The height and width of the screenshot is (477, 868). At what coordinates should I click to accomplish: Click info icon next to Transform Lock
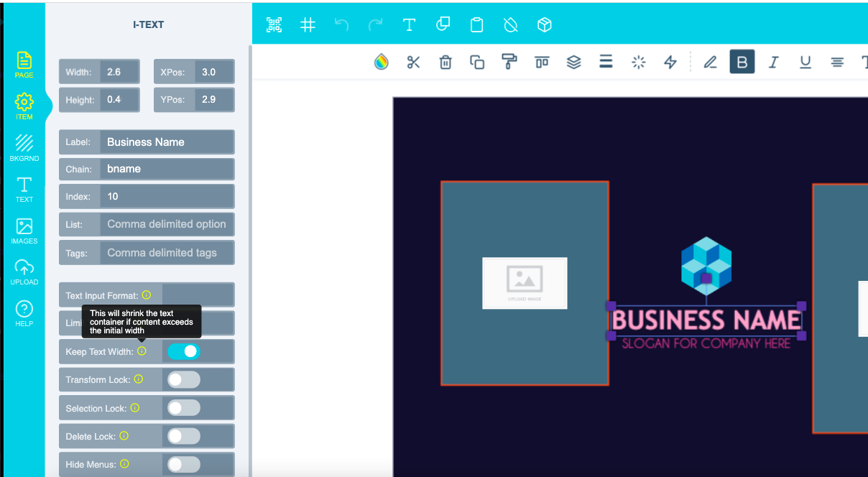(x=139, y=379)
